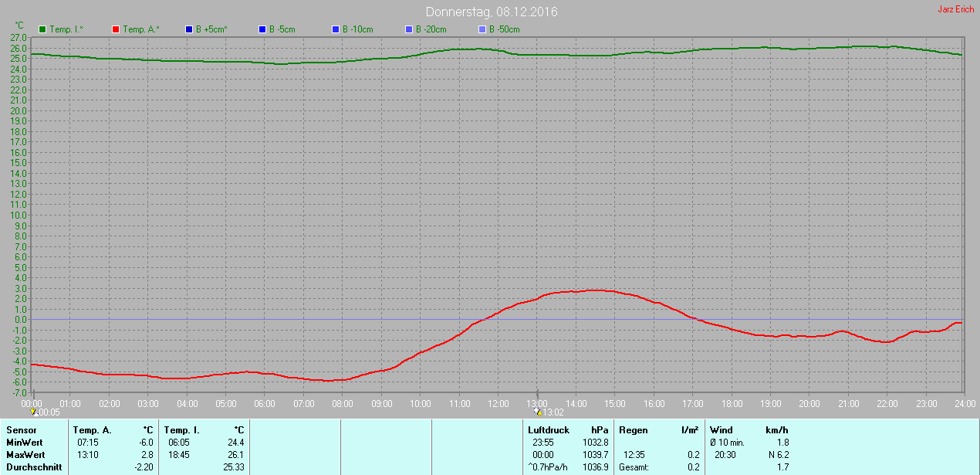Click the green Temp. I. legend swatch

tap(42, 29)
